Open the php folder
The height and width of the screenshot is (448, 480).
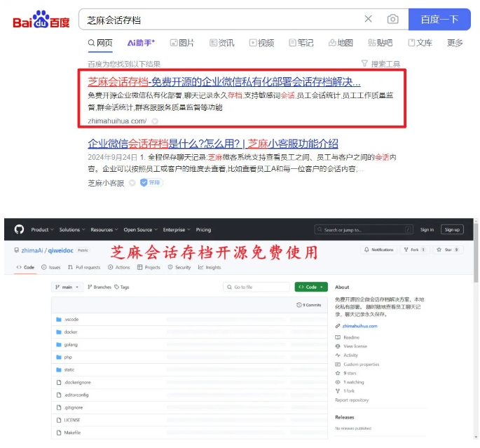coord(68,357)
